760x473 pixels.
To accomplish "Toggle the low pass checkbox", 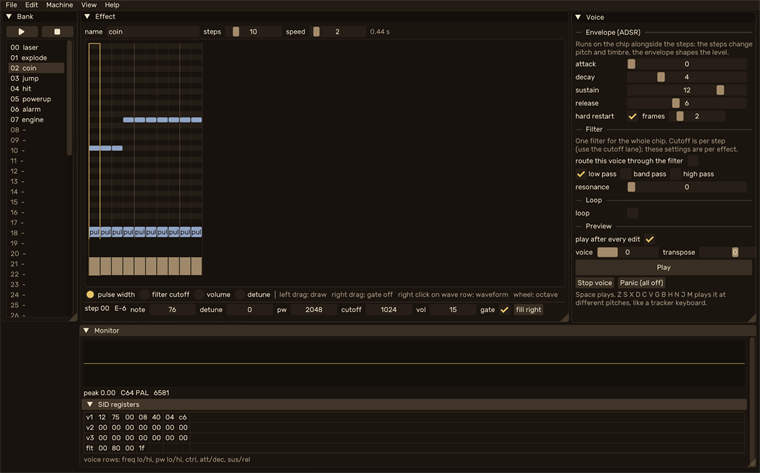I will 581,174.
